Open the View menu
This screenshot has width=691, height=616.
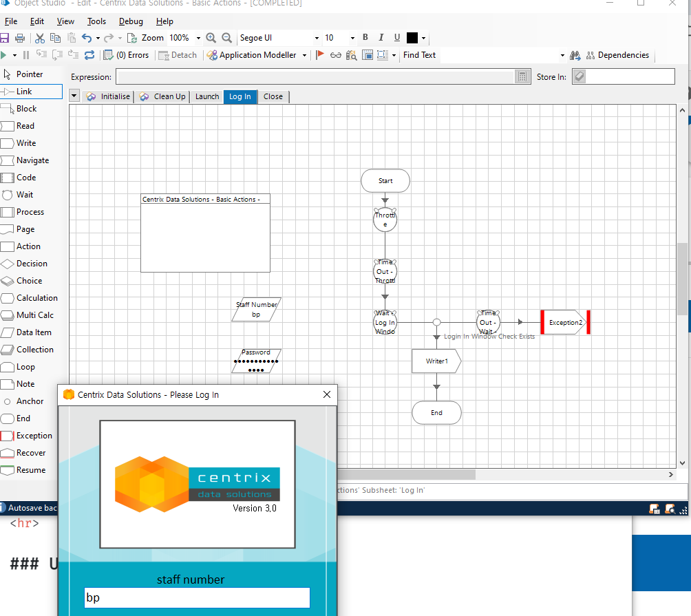click(65, 21)
